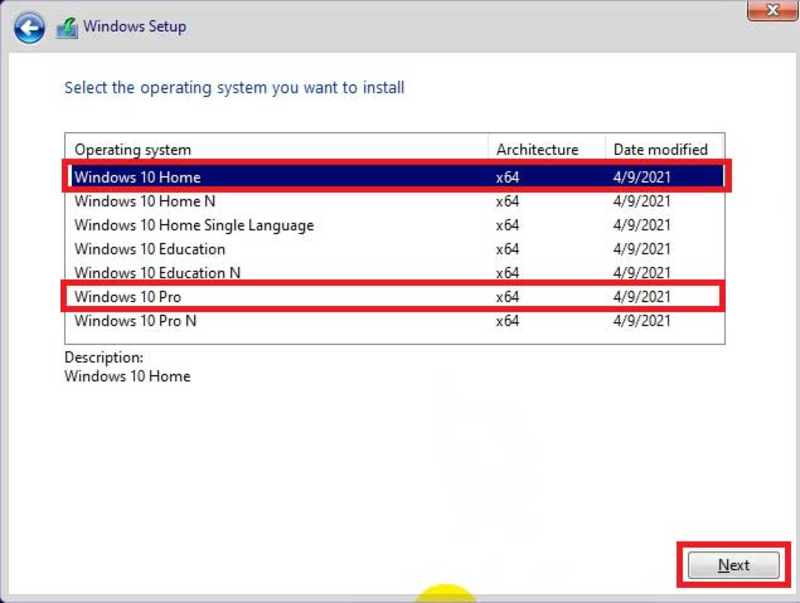The width and height of the screenshot is (800, 603).
Task: Click the date cell of Windows 10 Pro N
Action: pos(642,321)
